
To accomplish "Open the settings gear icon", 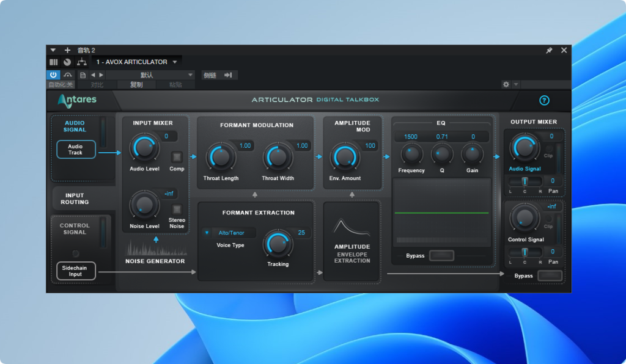I will [506, 84].
